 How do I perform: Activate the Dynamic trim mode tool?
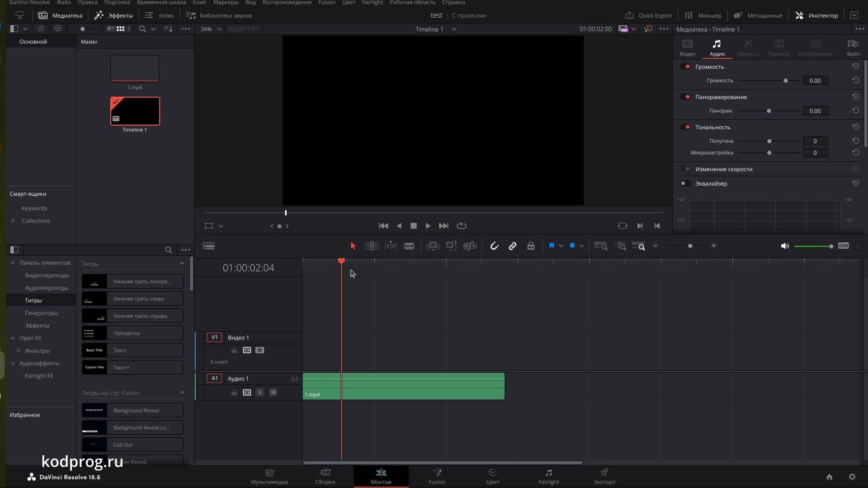[x=391, y=246]
